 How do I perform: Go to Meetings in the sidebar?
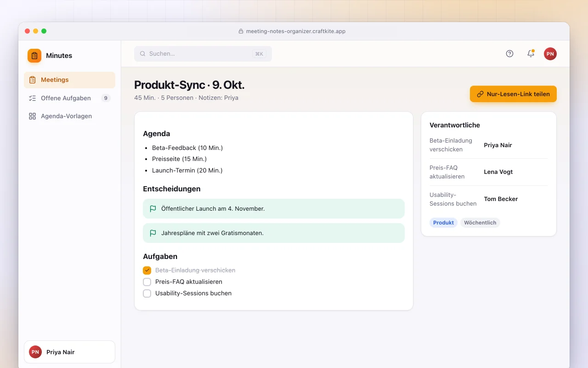point(69,80)
